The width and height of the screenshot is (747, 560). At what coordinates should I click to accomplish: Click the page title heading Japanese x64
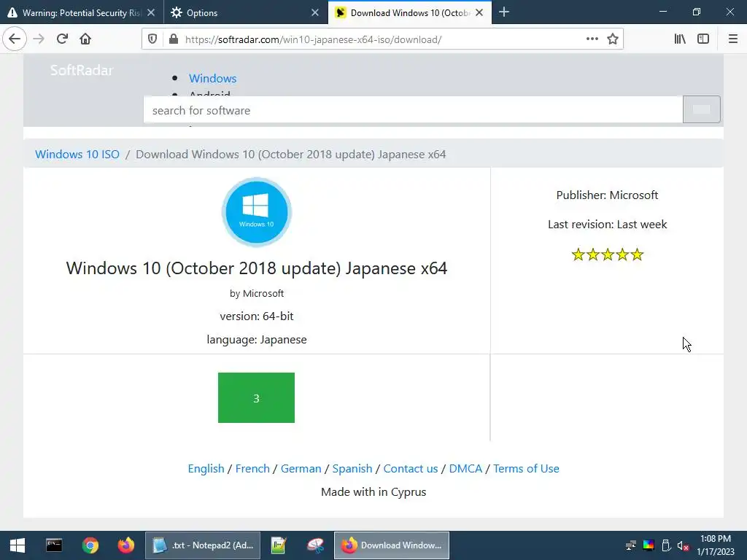[x=256, y=268]
